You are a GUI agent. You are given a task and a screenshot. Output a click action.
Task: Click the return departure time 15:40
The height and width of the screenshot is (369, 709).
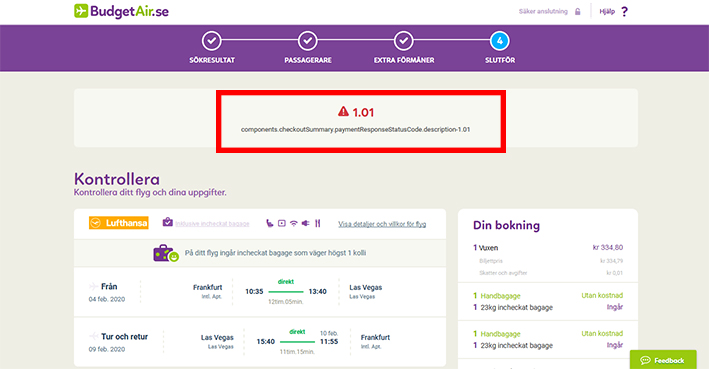(265, 341)
